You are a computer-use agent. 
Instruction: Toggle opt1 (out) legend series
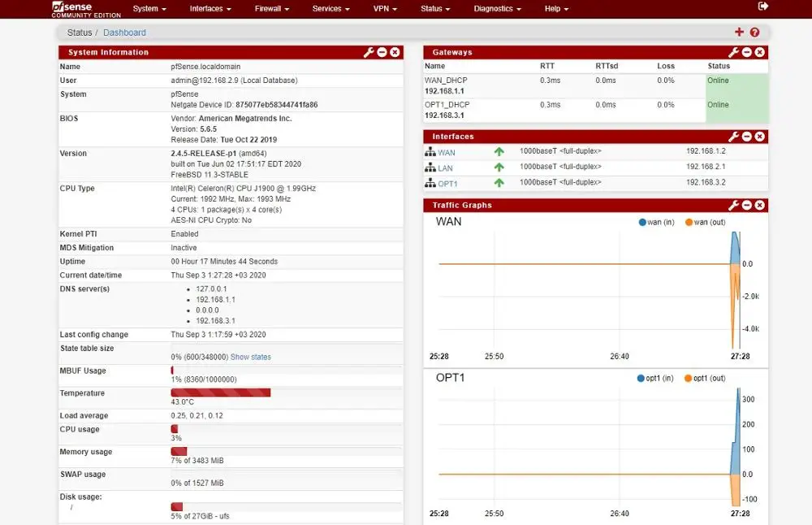pos(705,379)
